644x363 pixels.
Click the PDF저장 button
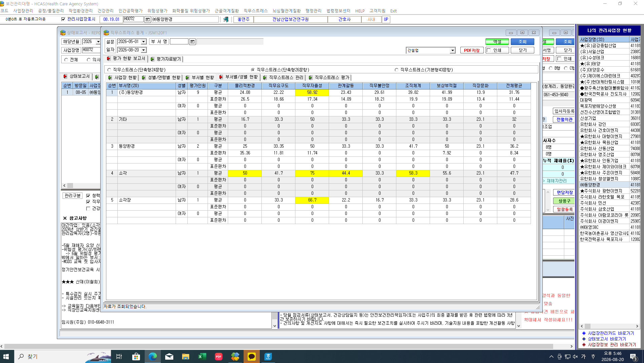pyautogui.click(x=472, y=50)
